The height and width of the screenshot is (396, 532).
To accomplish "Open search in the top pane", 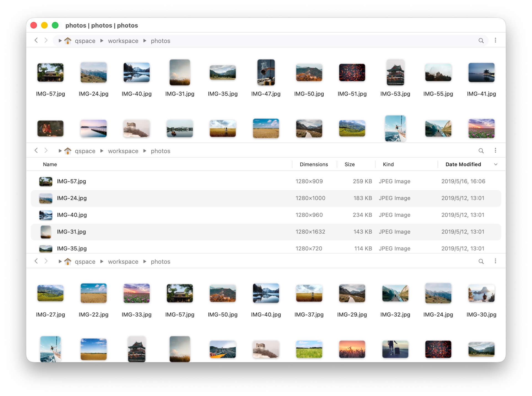I will (x=481, y=40).
